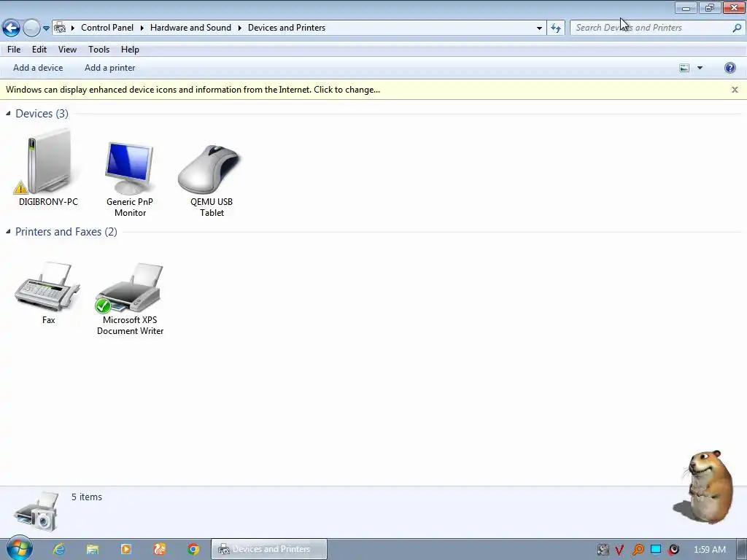Screen dimensions: 747x560
Task: Refresh the Devices and Printers view
Action: [556, 28]
